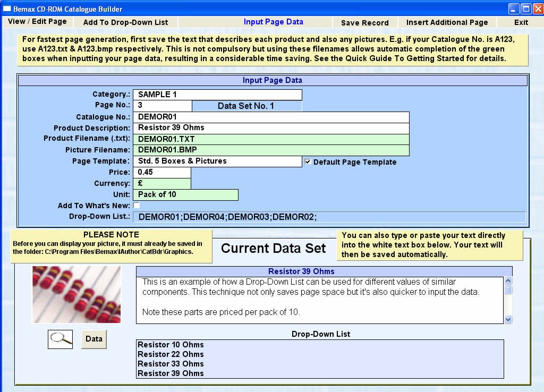Click the Page No. field
The height and width of the screenshot is (392, 544).
(x=163, y=106)
